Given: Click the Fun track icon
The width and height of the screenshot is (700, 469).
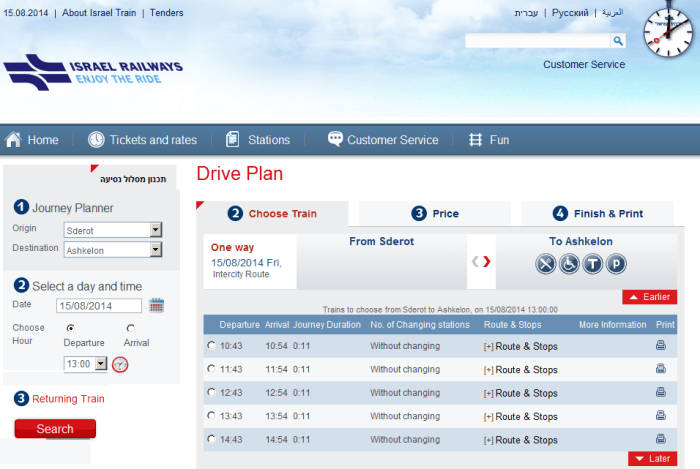Looking at the screenshot, I should 475,140.
